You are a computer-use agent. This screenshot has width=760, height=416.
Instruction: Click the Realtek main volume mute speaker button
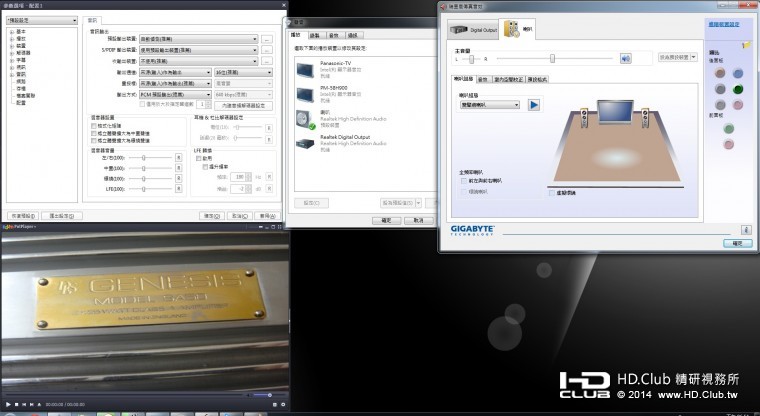625,59
